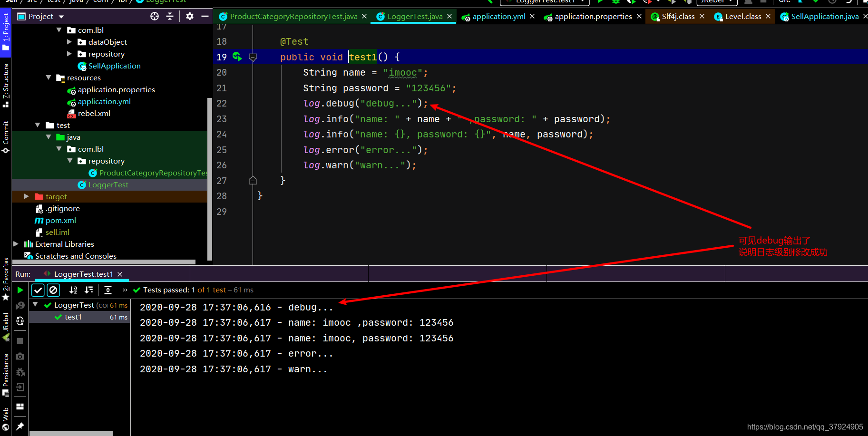
Task: Sort tests alphabetically
Action: pyautogui.click(x=73, y=290)
